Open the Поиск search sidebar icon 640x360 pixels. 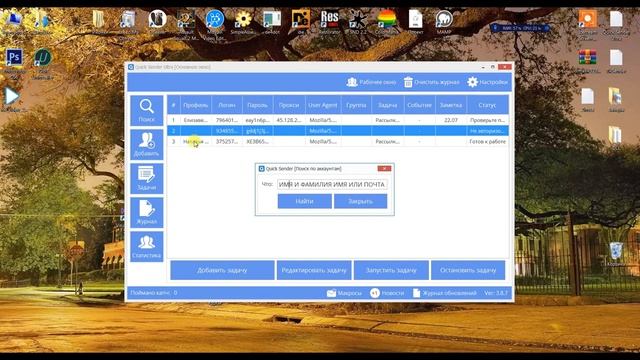147,111
